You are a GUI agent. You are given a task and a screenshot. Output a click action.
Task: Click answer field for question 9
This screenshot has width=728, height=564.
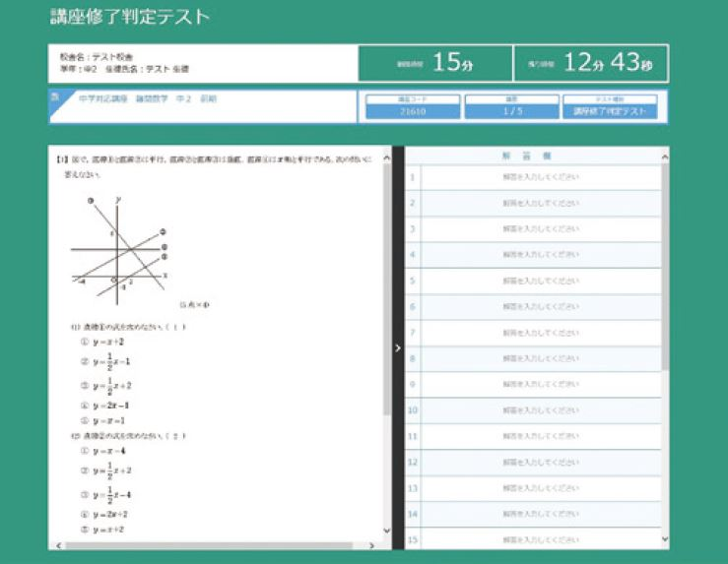(541, 384)
